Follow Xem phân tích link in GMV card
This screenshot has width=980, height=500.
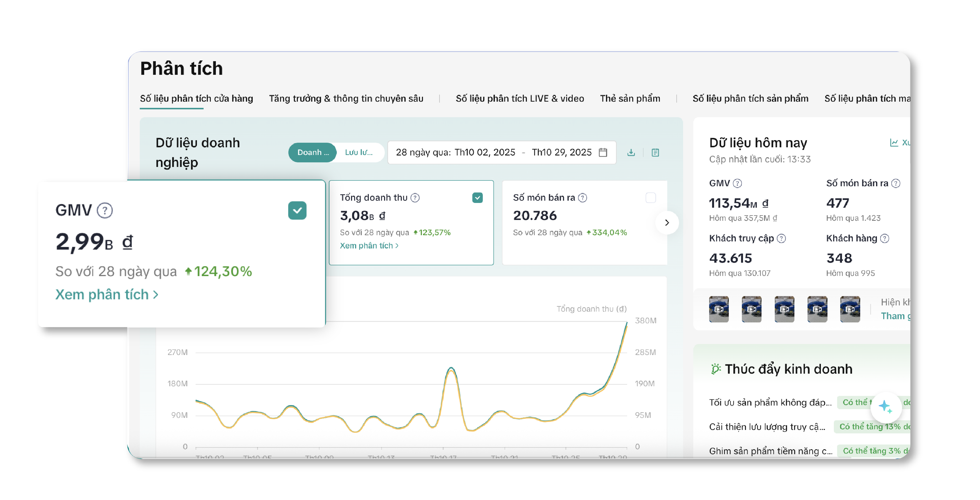(x=107, y=295)
